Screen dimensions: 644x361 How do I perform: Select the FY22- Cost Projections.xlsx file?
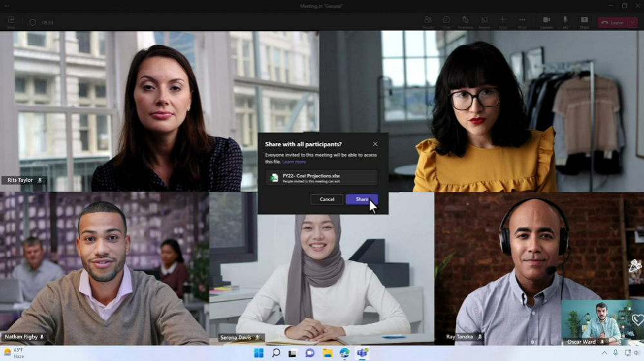coord(321,178)
